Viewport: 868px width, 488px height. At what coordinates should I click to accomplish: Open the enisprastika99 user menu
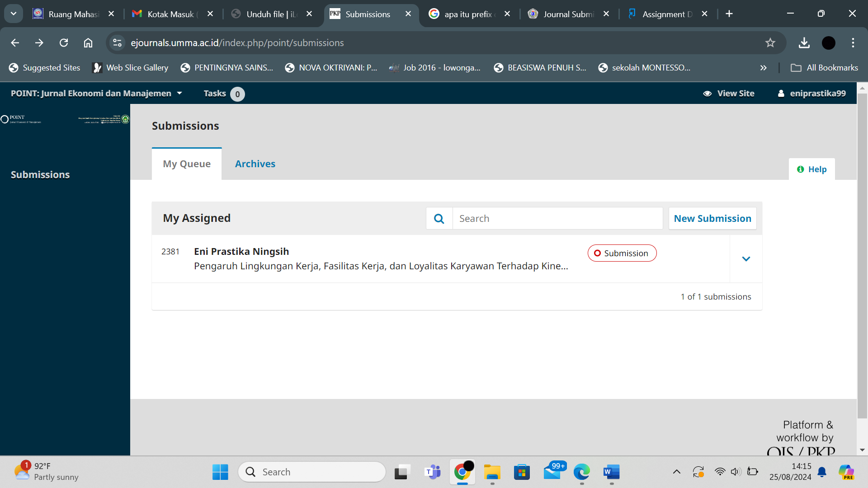pos(812,94)
